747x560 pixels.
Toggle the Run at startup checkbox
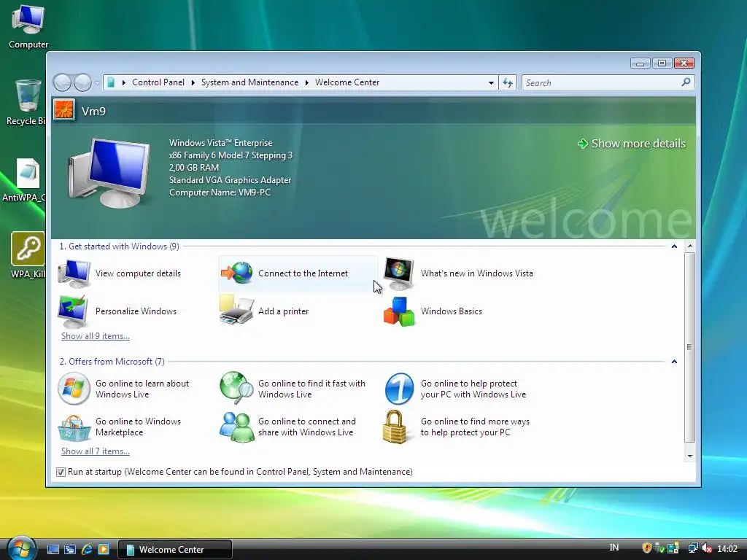click(61, 472)
